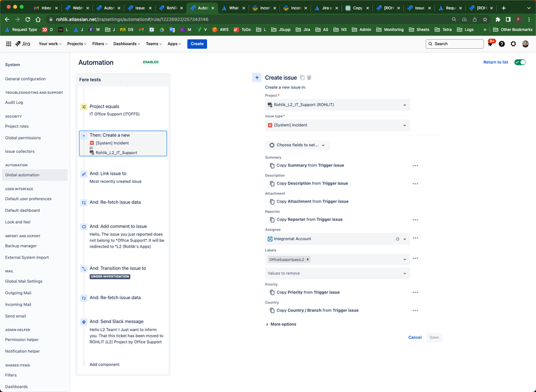
Task: Switch to the Copy browser tab
Action: tap(357, 8)
